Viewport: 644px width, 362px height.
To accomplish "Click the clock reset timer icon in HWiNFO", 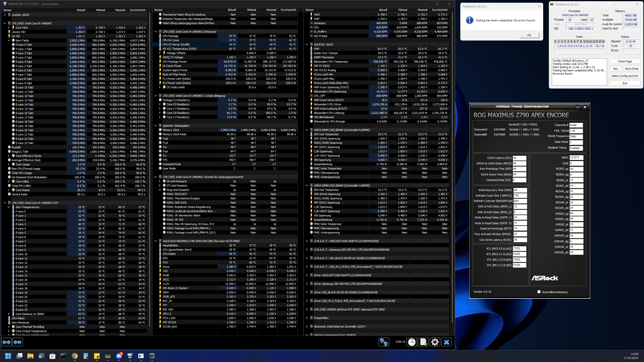I will (x=412, y=342).
